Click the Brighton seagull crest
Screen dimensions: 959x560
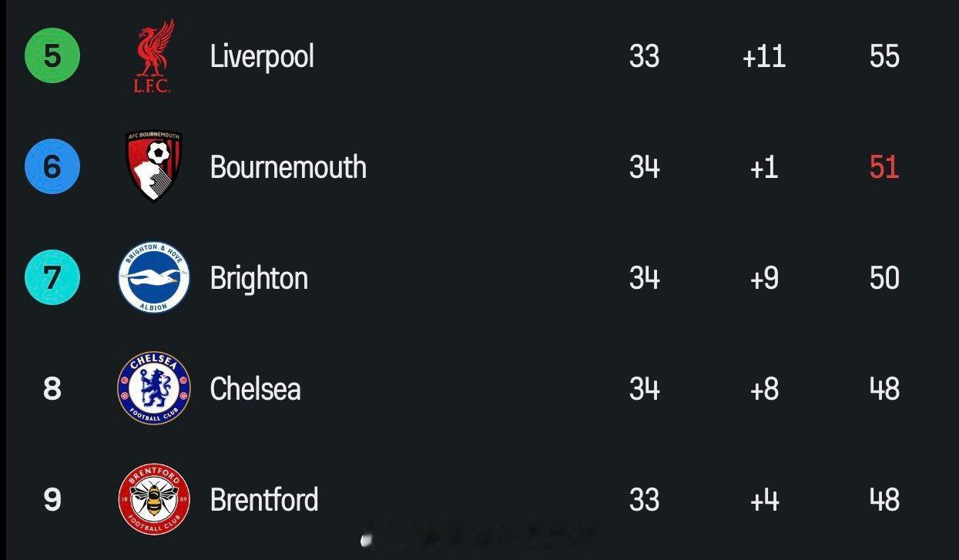click(153, 278)
